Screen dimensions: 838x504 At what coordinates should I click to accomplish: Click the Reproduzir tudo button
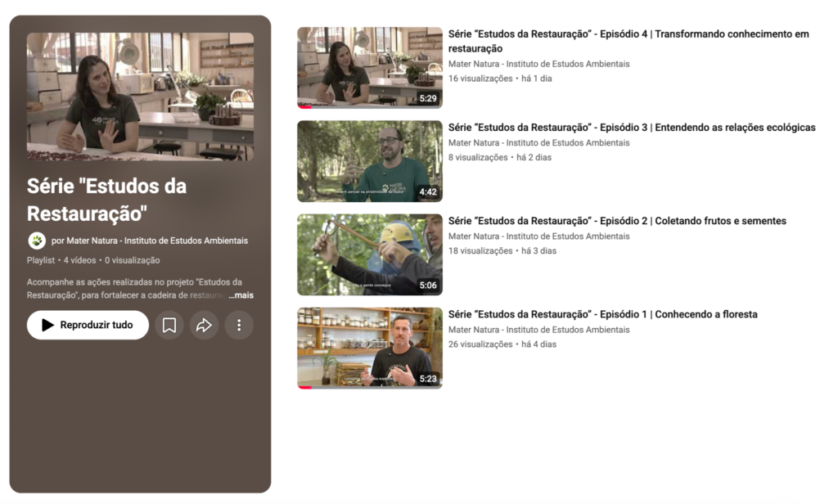pos(88,325)
